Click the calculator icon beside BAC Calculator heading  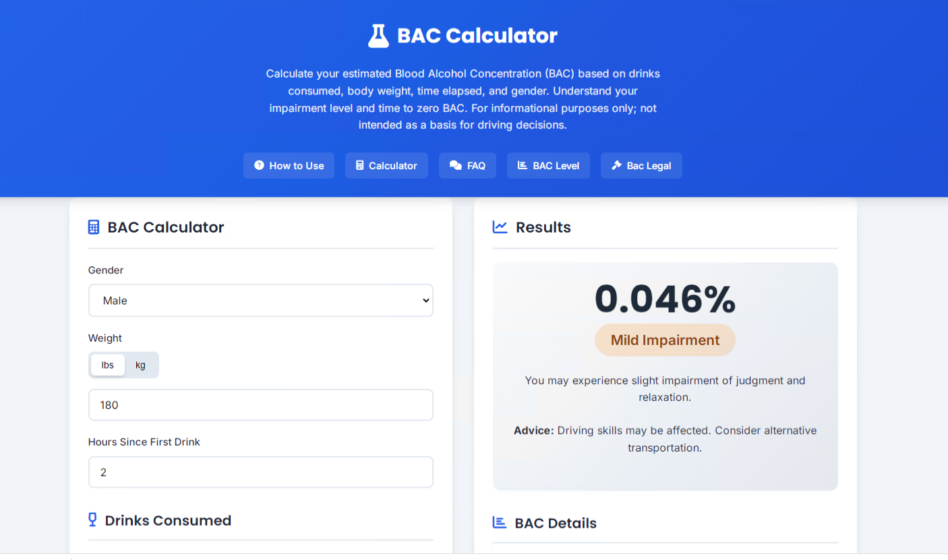coord(93,227)
